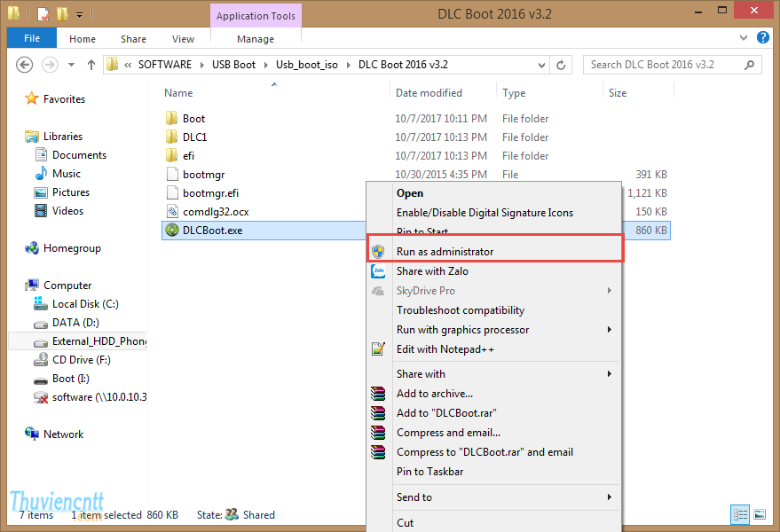Screen dimensions: 780x532
Task: Open the File tab
Action: click(32, 38)
